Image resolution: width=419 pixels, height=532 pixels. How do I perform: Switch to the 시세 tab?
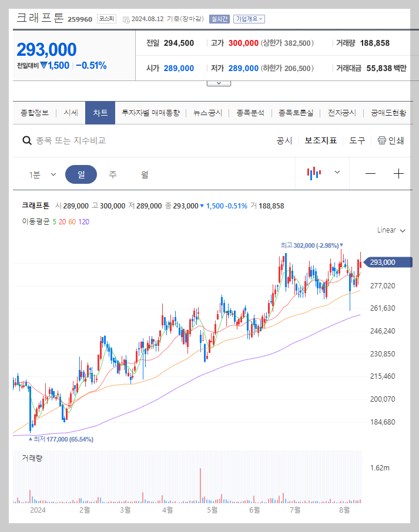(70, 112)
